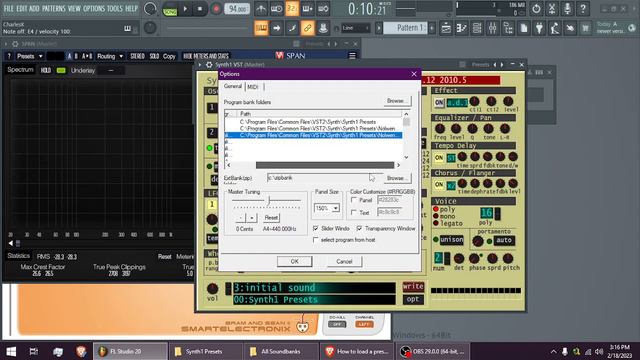The image size is (640, 360).
Task: Select the legato voice mode radio
Action: click(436, 223)
